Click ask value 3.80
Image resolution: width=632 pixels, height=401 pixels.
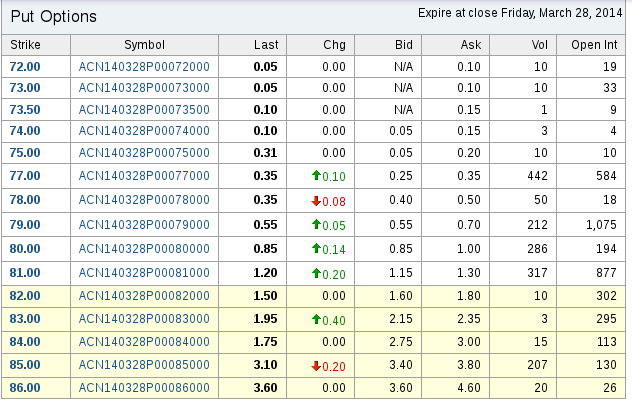[469, 365]
